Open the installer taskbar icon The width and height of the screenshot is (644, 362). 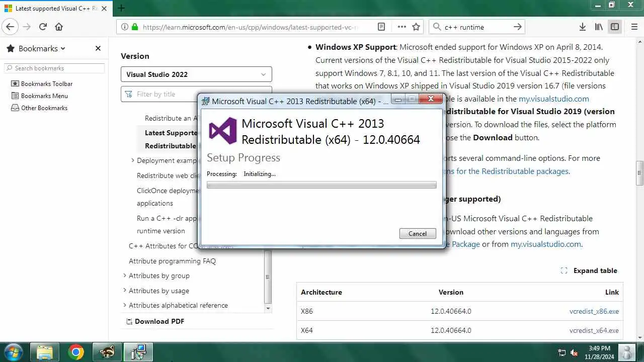tap(138, 352)
